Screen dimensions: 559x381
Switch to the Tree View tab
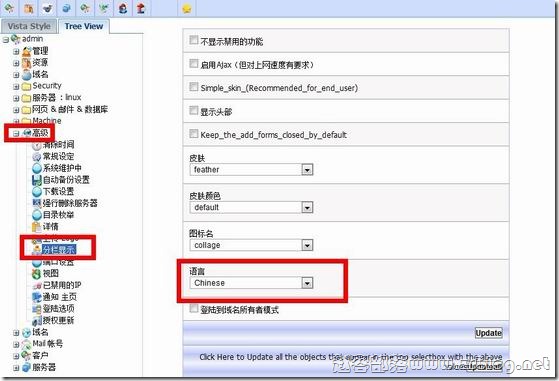[x=84, y=26]
